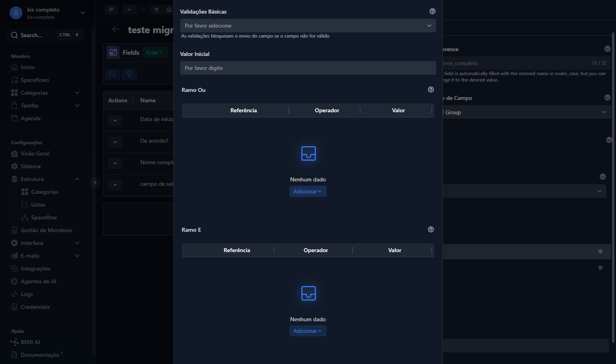Click the filter funnel icon in Fields panel
Viewport: 616px width, 364px height.
(x=130, y=74)
